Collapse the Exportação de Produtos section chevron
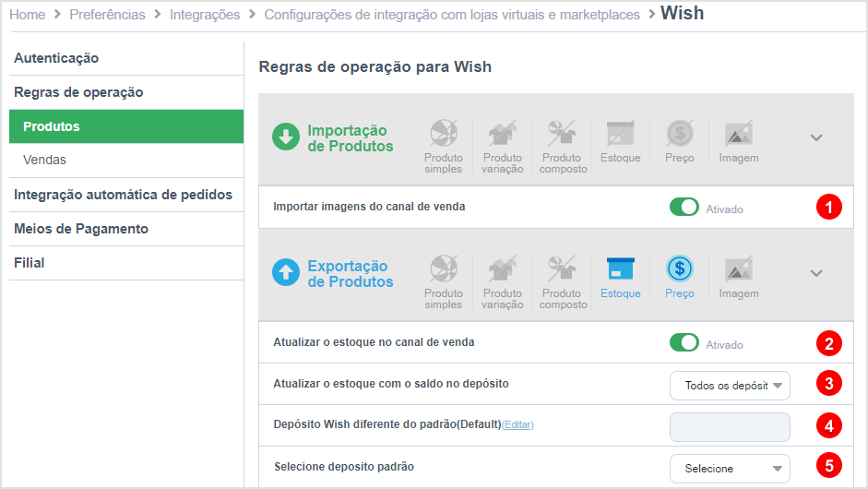The image size is (868, 489). coord(816,273)
